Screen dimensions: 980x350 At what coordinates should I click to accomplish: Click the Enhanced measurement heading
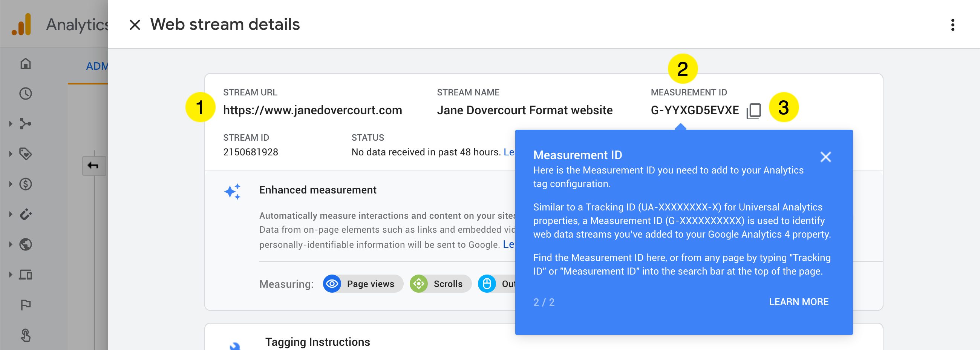[x=318, y=190]
